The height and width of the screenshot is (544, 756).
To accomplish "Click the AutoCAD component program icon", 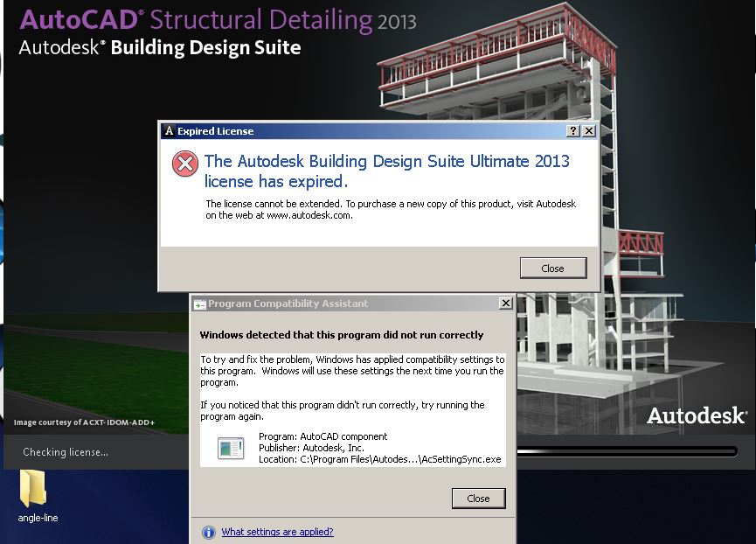I will coord(228,446).
